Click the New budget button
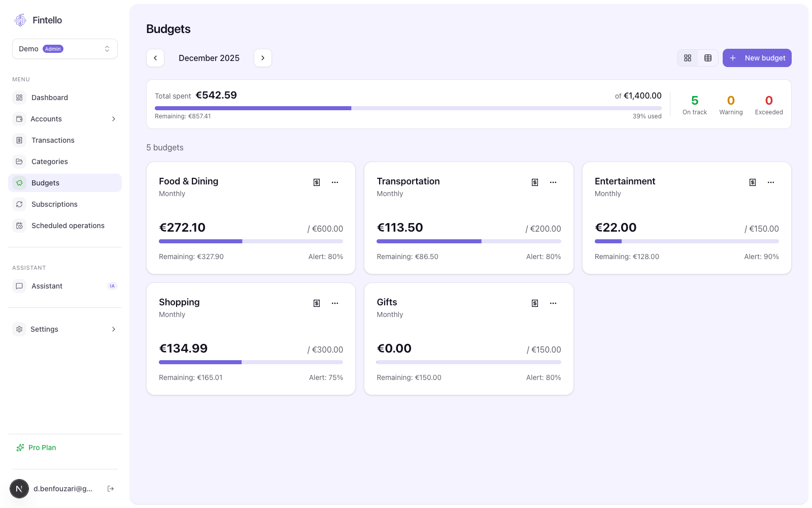 pyautogui.click(x=757, y=58)
